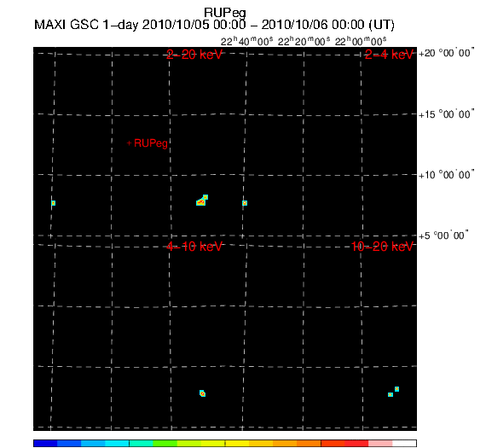Click the +5 degree declination label
Screen dimensions: 486x448
pos(443,236)
